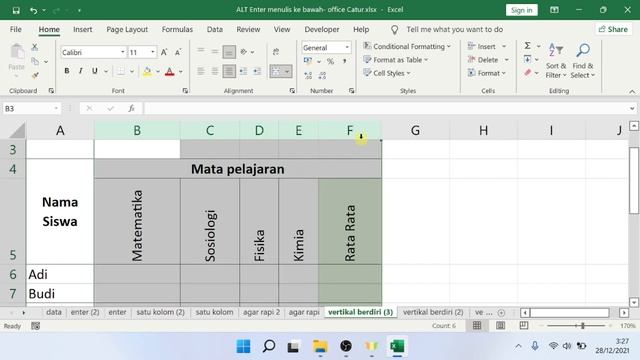Click Decrease Decimal icon

click(322, 75)
